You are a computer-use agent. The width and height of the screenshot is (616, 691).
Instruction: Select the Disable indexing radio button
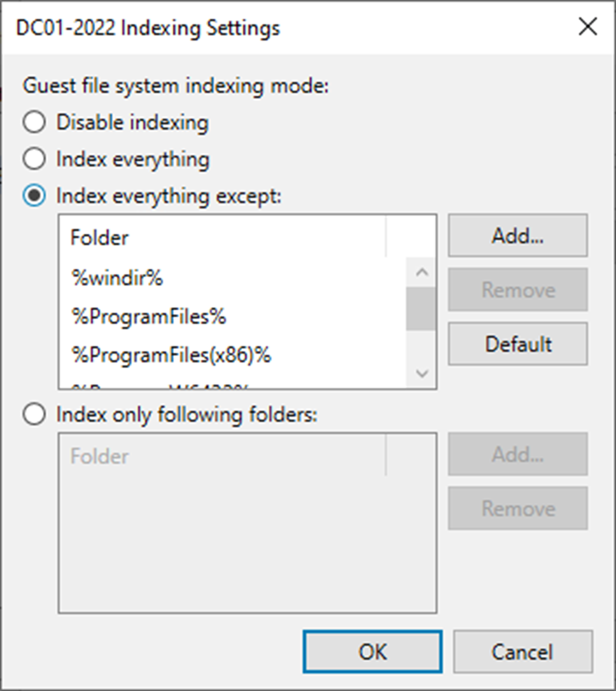point(34,122)
